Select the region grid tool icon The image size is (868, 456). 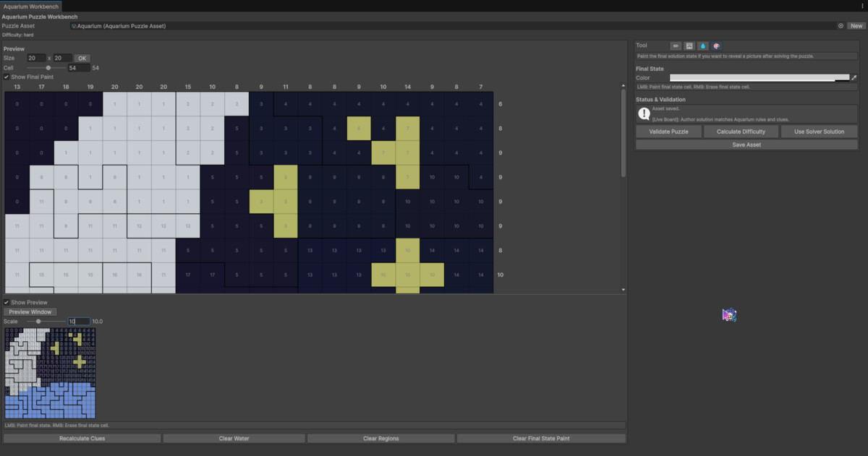pyautogui.click(x=689, y=46)
